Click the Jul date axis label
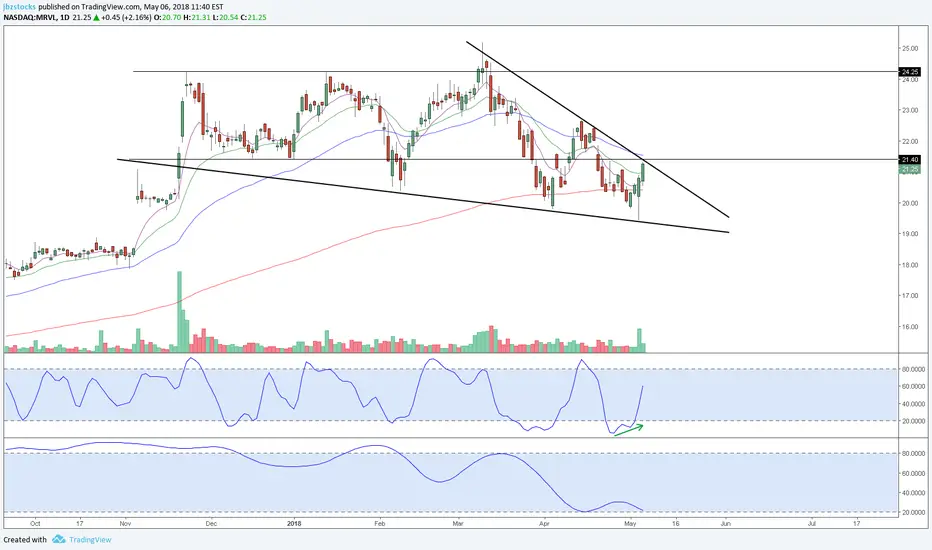Viewport: 932px width, 550px height. [811, 524]
